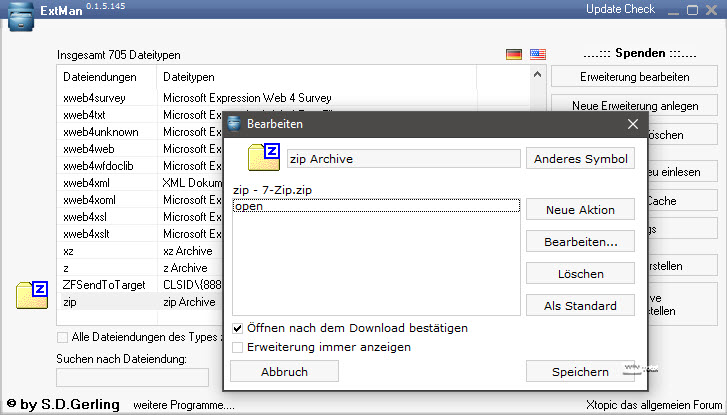Image resolution: width=727 pixels, height=415 pixels.
Task: Click the Löschen button in dialog
Action: click(x=580, y=274)
